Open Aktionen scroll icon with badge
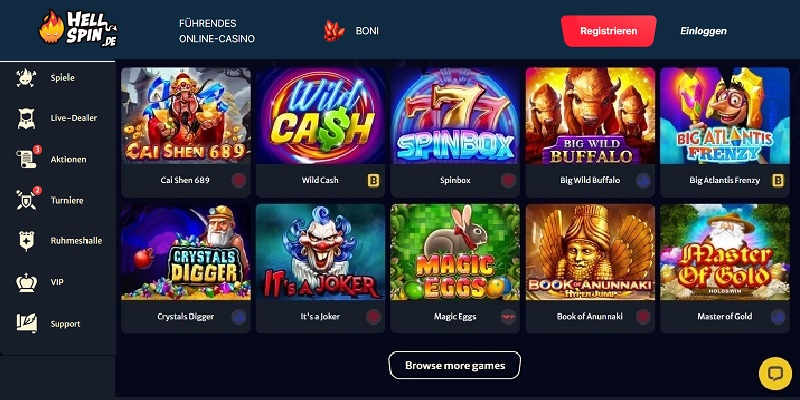 coord(28,158)
